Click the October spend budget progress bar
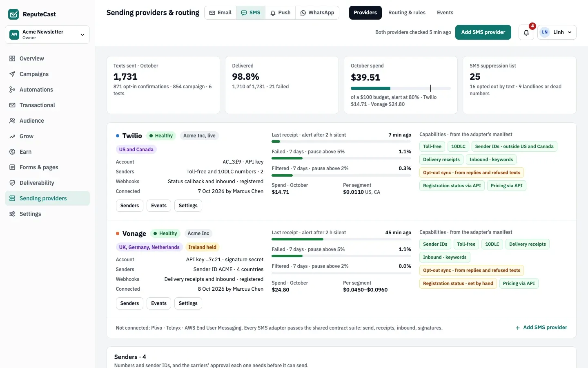Viewport: 588px width, 368px height. point(401,88)
